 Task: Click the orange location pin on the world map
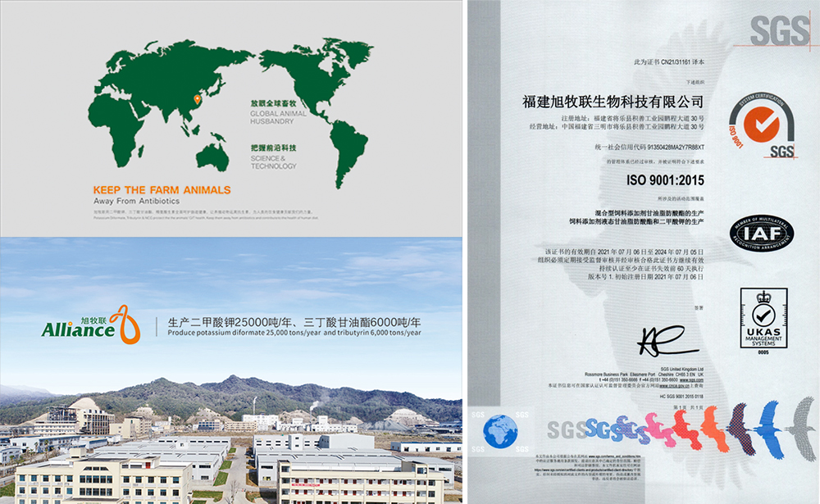pyautogui.click(x=197, y=99)
